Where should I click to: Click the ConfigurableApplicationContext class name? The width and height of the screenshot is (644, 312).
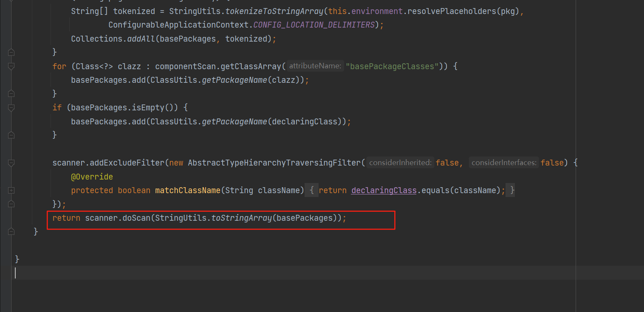tap(178, 25)
